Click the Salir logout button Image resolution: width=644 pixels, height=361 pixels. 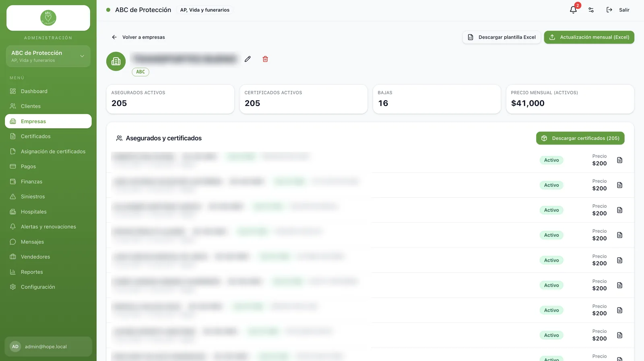tap(618, 10)
